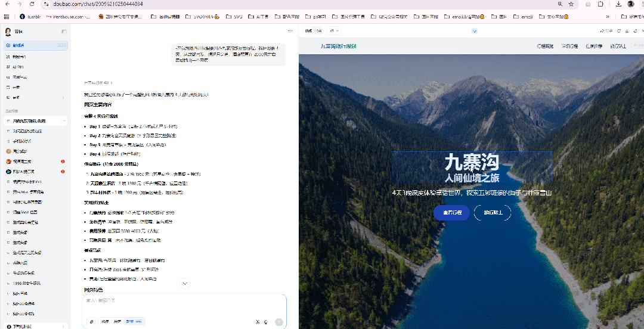
Task: Select the 九寨沟 hero heading text
Action: [472, 162]
